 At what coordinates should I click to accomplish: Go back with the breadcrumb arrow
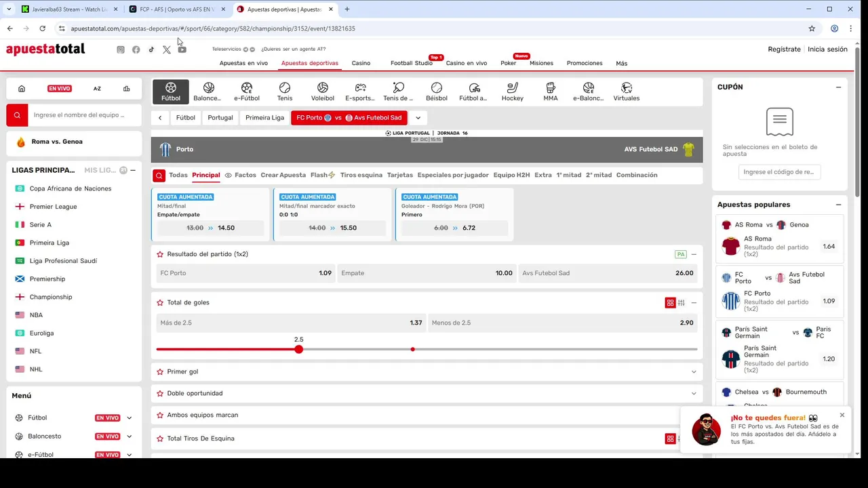point(160,118)
